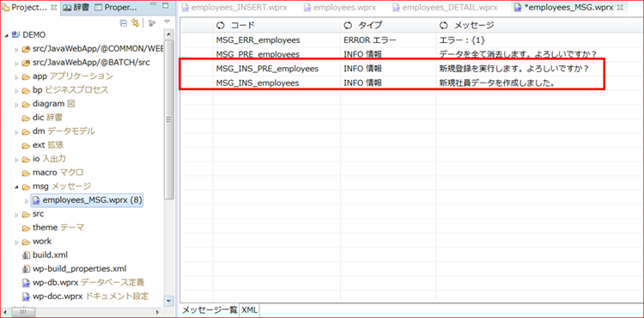Sort by the コード column header

[x=276, y=26]
